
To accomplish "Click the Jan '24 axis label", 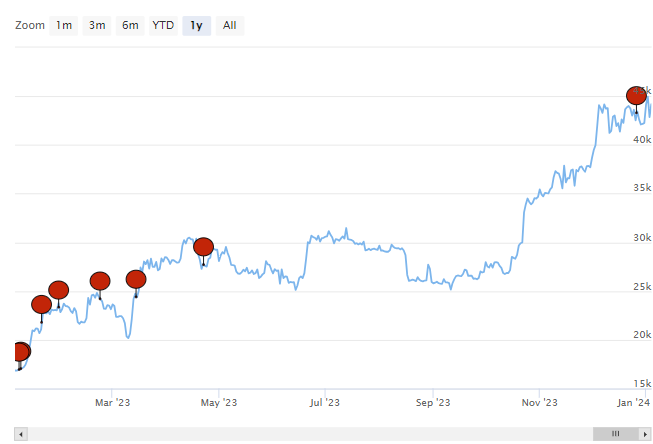I will pyautogui.click(x=634, y=403).
